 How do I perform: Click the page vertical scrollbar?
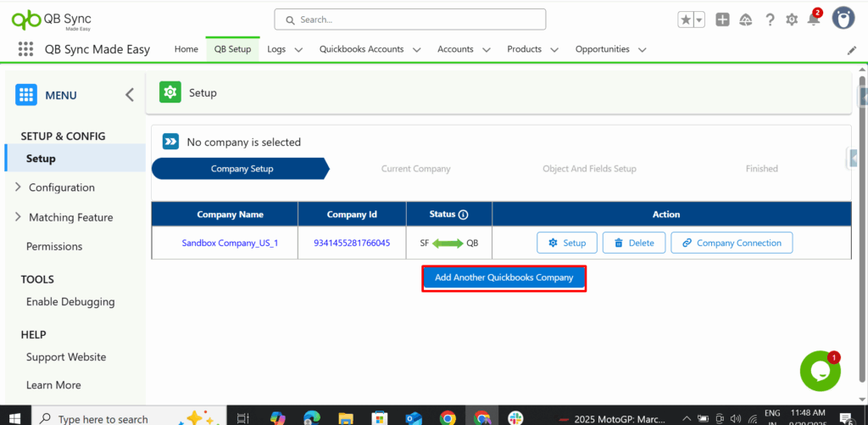point(862,227)
